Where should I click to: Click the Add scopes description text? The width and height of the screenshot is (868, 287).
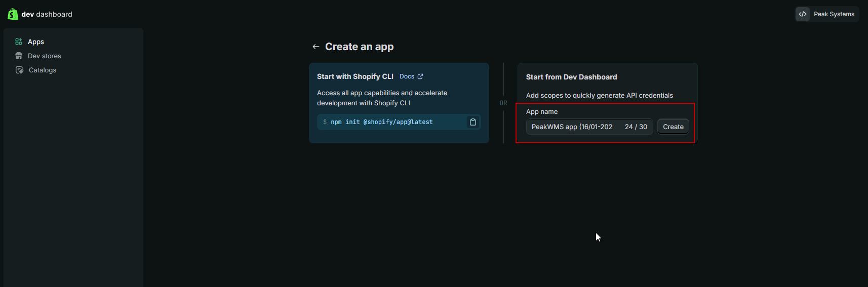pyautogui.click(x=600, y=95)
